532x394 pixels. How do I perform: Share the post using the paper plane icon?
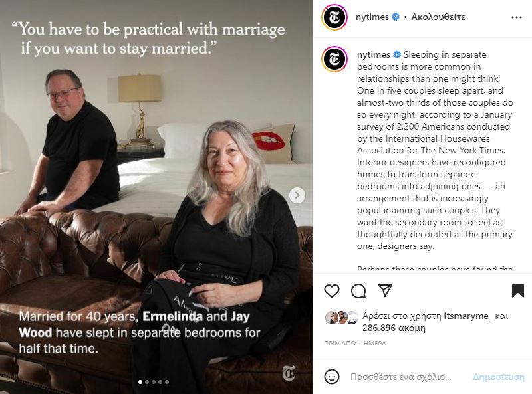click(385, 290)
